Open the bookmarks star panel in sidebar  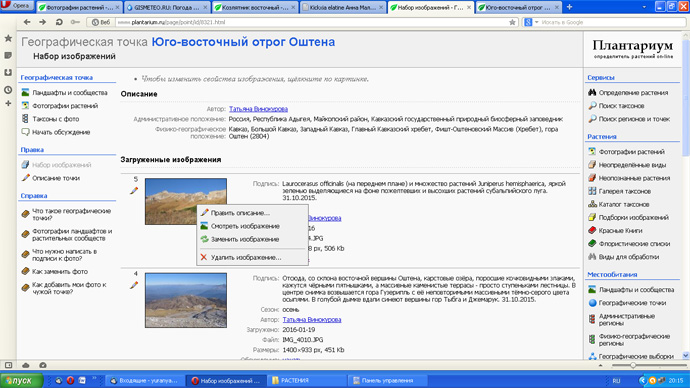click(x=8, y=39)
